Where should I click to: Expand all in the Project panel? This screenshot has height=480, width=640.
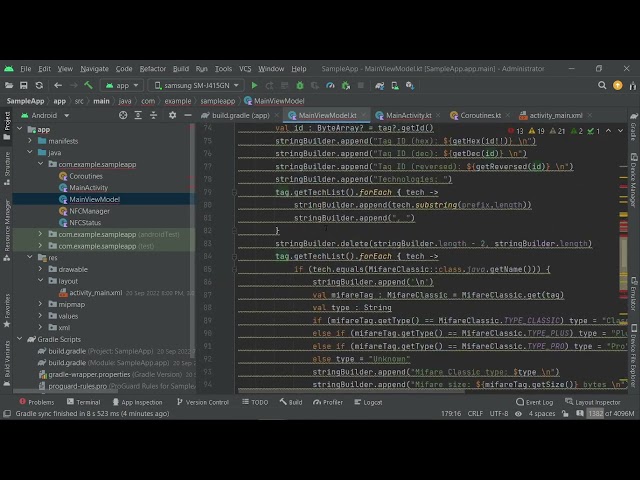[x=138, y=116]
